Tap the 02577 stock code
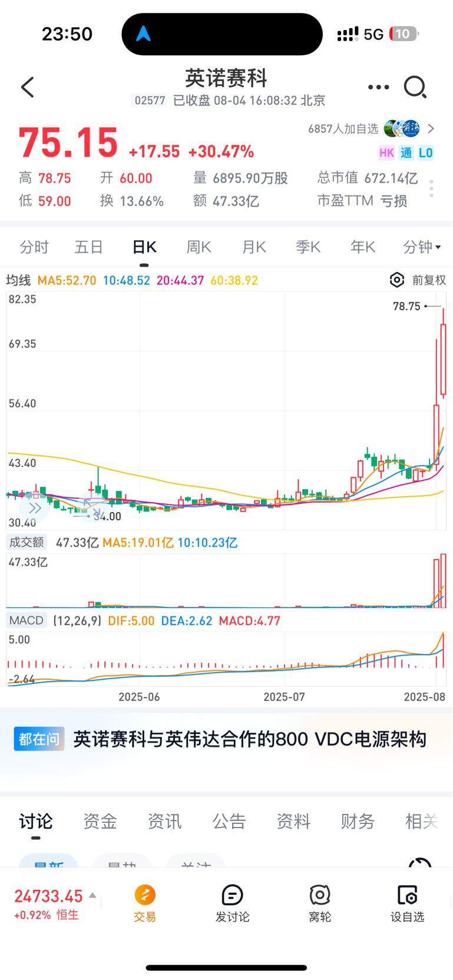The width and height of the screenshot is (453, 980). (x=150, y=101)
